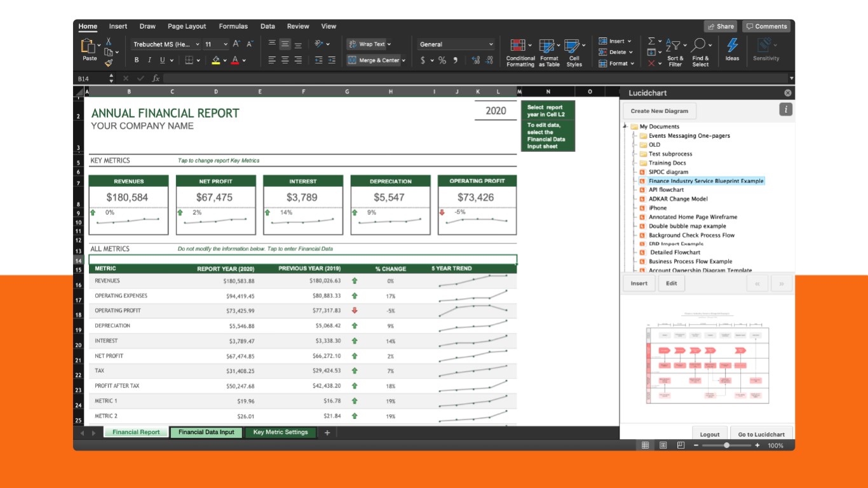Click the Lucidchart panel Edit button

click(x=672, y=283)
